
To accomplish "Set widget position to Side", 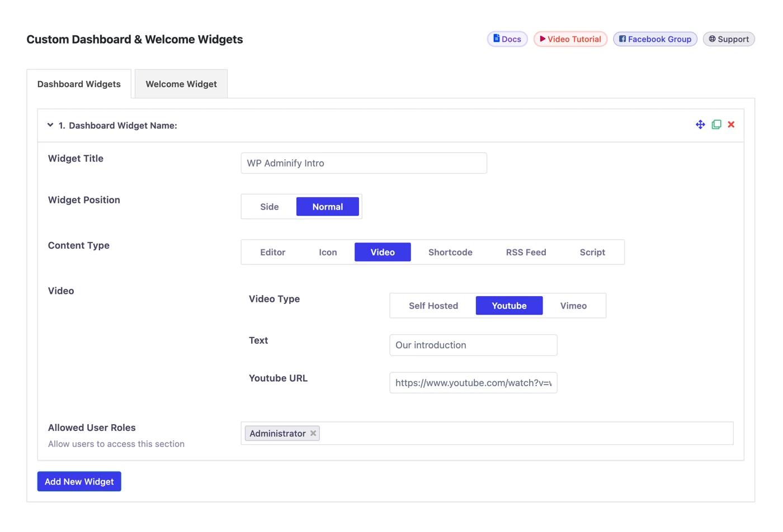I will pos(269,207).
